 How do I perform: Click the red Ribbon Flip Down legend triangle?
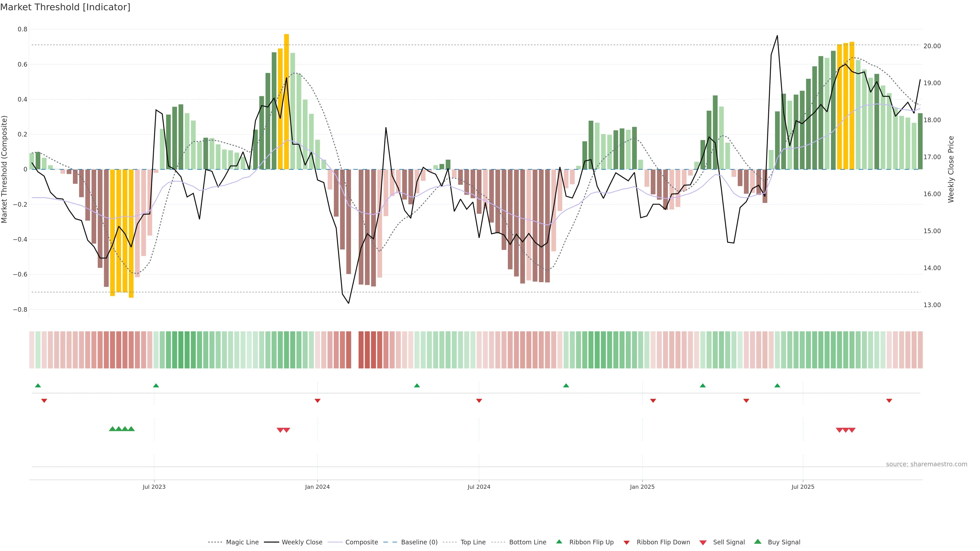coord(627,543)
